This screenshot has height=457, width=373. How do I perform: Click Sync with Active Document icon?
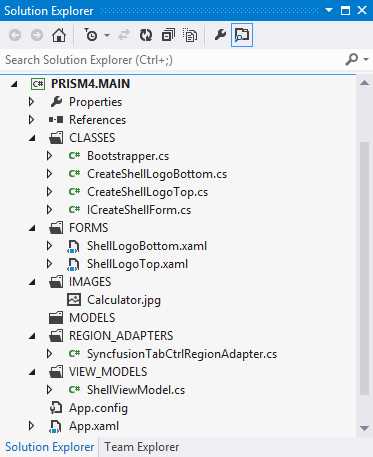[124, 35]
